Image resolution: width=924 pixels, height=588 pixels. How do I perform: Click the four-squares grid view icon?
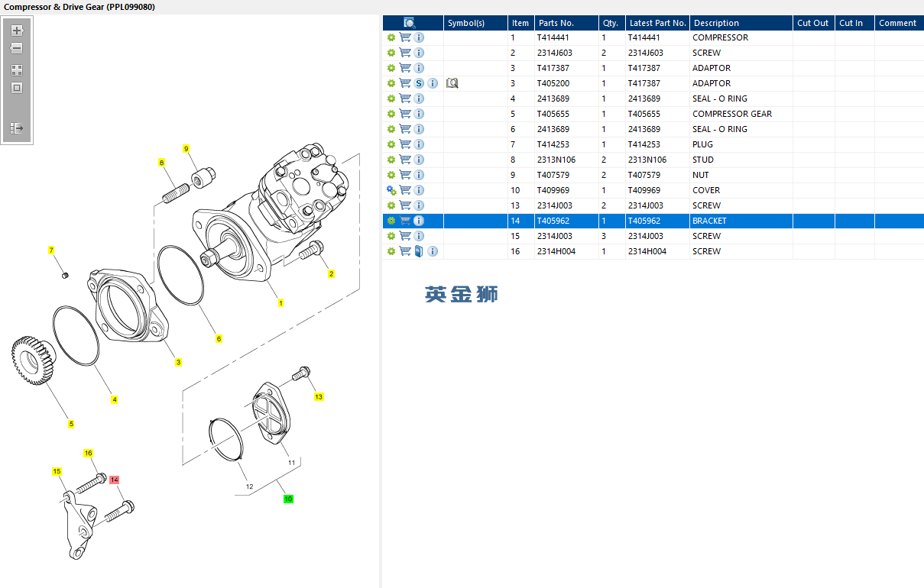pyautogui.click(x=17, y=69)
